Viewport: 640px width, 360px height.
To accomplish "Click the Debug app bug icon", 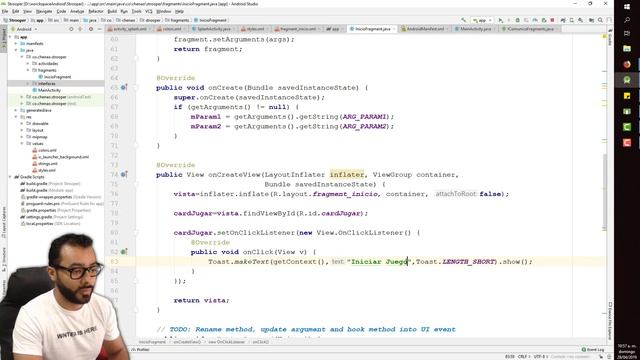I will coord(518,20).
